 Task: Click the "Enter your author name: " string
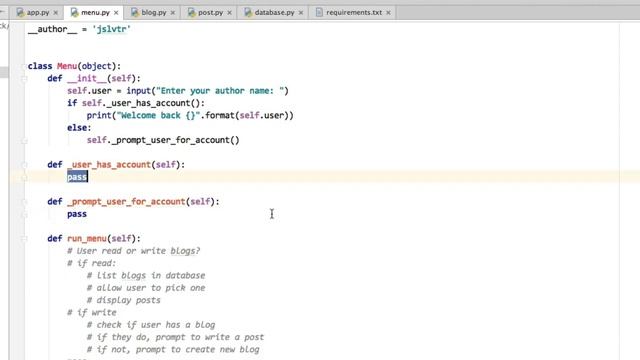click(220, 91)
